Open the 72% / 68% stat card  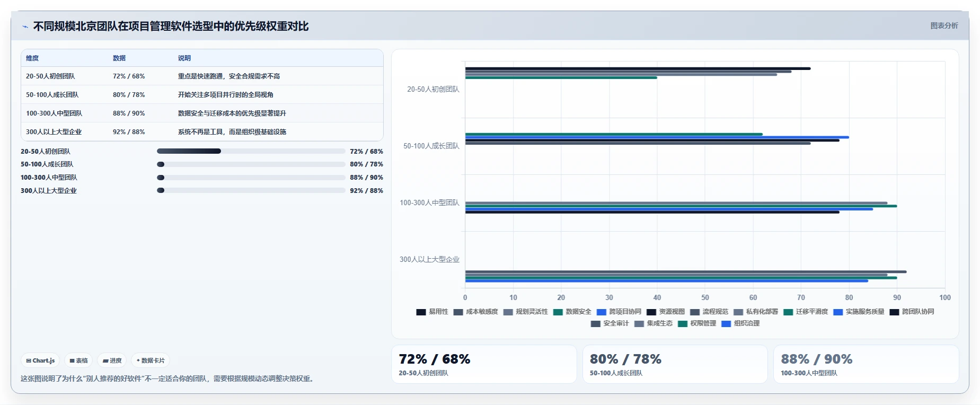pyautogui.click(x=484, y=364)
